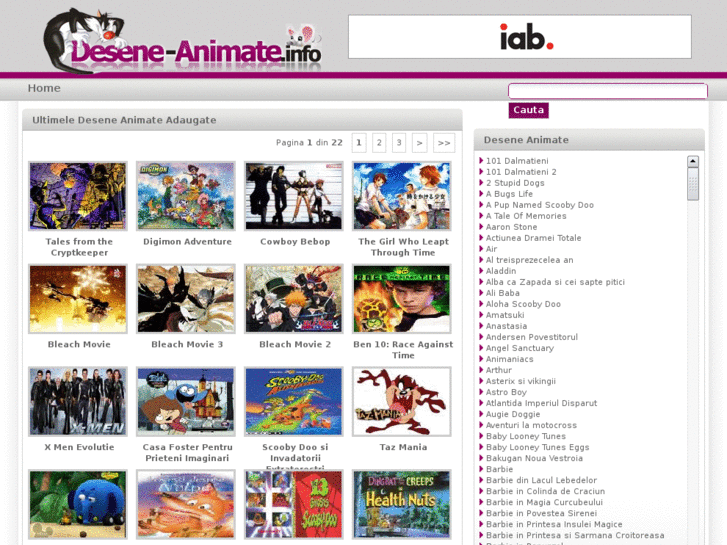The image size is (727, 545).
Task: Open A Pup Named Scooby Doo
Action: (x=540, y=205)
